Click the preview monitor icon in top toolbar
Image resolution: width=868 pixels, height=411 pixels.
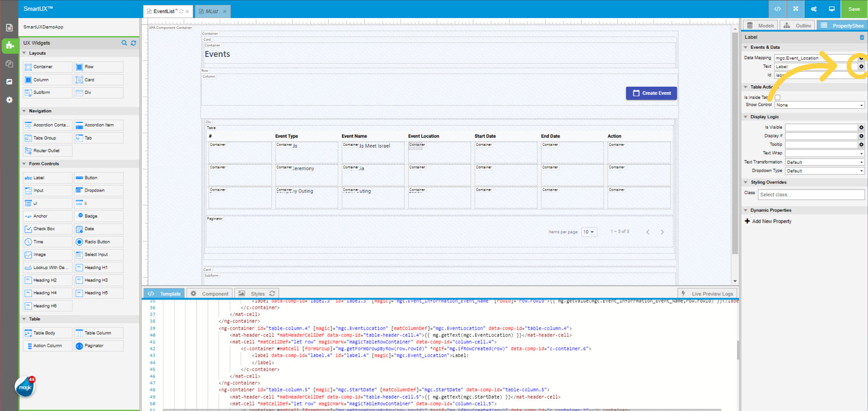pos(832,9)
